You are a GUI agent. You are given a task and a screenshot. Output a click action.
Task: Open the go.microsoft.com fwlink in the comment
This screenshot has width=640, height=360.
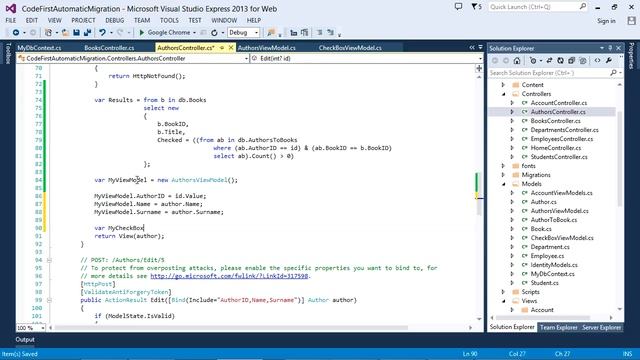coord(229,276)
